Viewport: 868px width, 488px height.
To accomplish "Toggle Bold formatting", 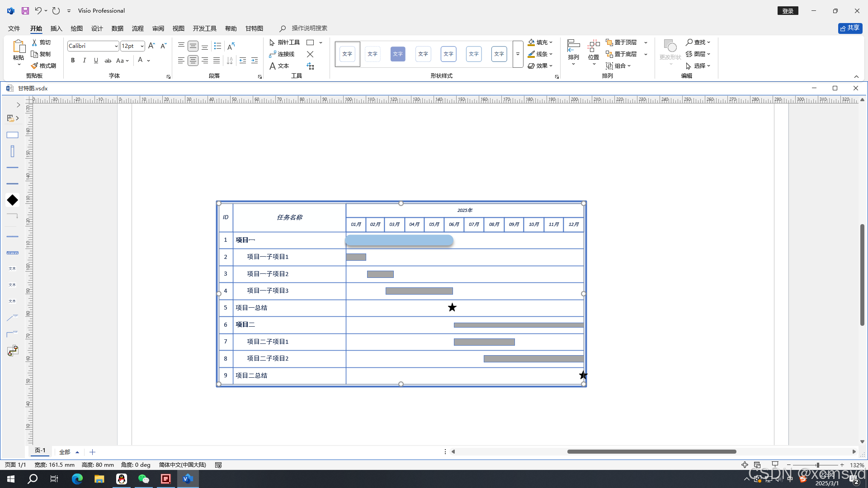I will (x=73, y=61).
